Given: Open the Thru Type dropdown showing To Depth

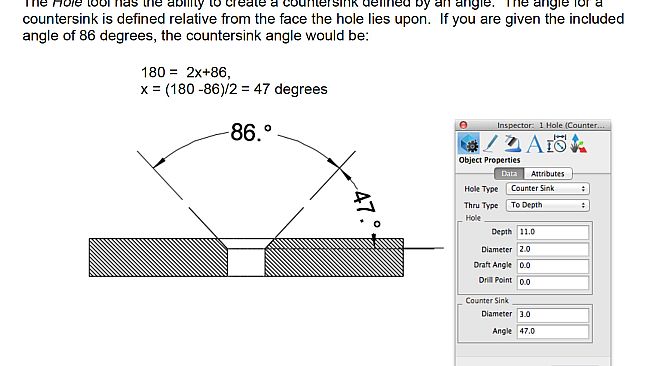Looking at the screenshot, I should click(548, 205).
